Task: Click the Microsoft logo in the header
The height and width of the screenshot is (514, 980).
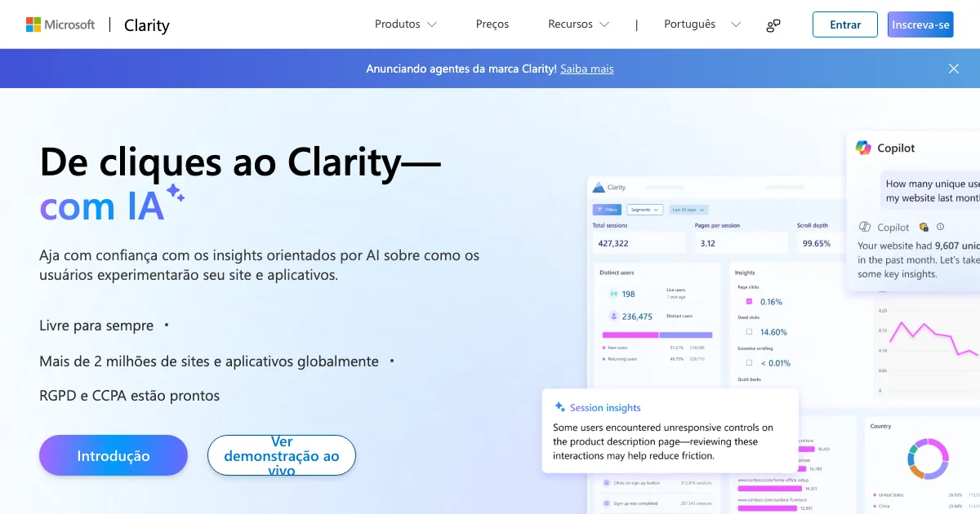Action: point(60,24)
